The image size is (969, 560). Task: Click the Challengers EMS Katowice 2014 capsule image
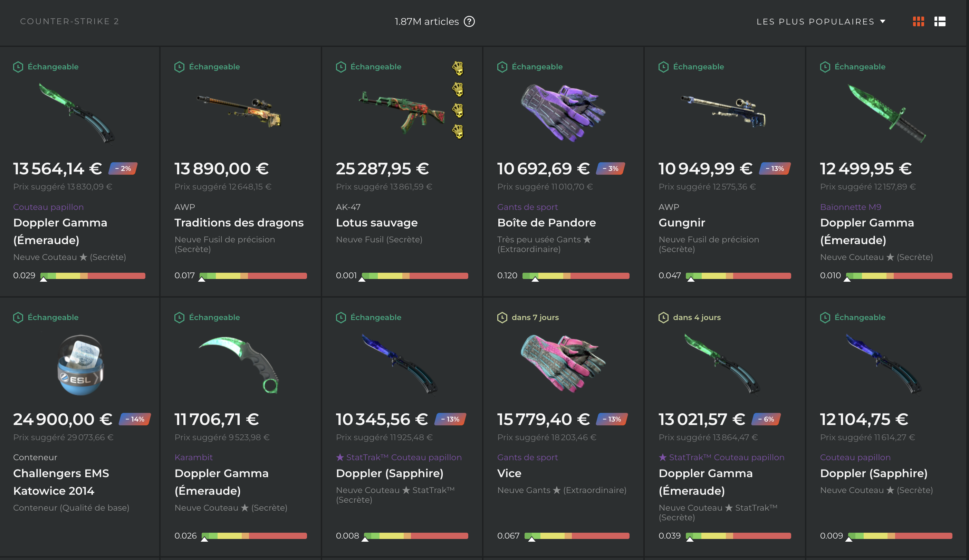[80, 364]
